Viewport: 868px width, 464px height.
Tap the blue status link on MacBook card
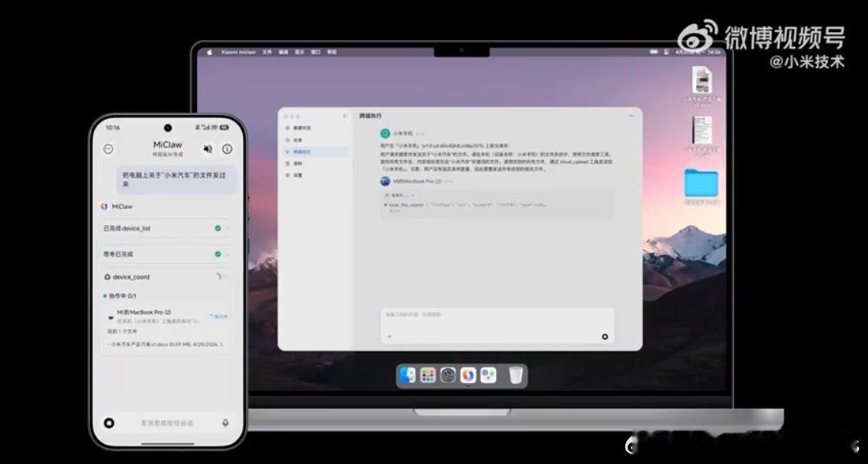pos(219,316)
